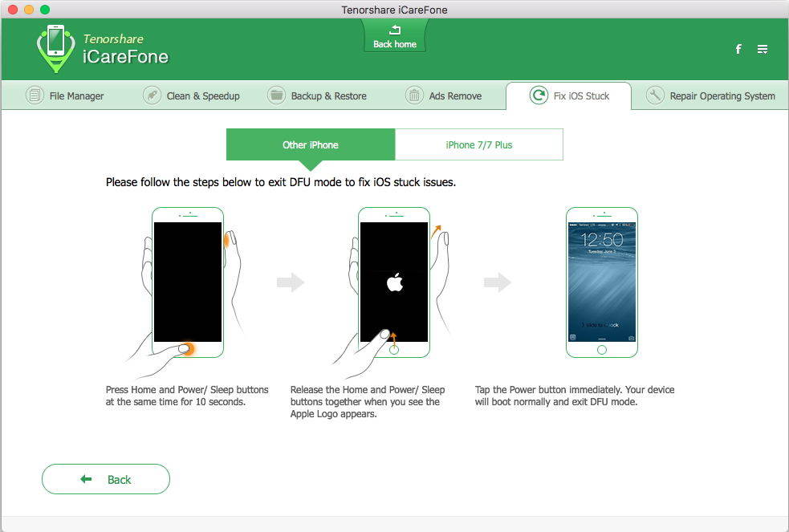The width and height of the screenshot is (789, 532).
Task: Click the Ads Remove trash icon
Action: 414,95
